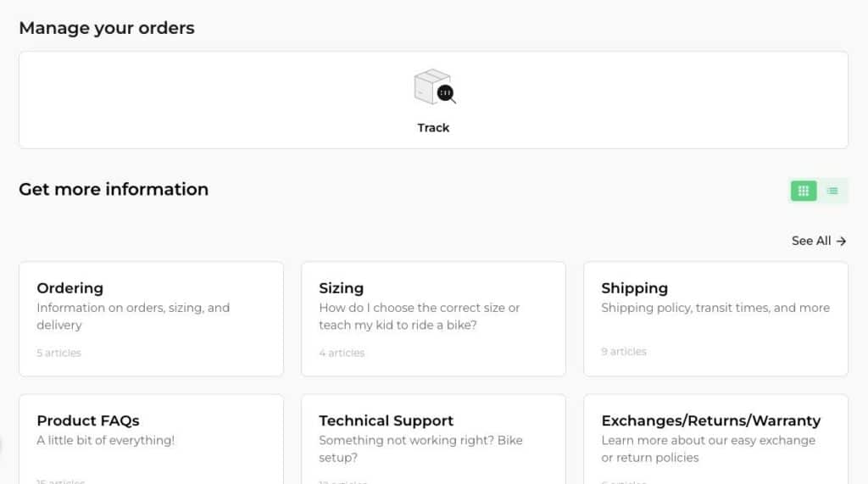Click the "5 articles" count under Ordering

point(58,353)
